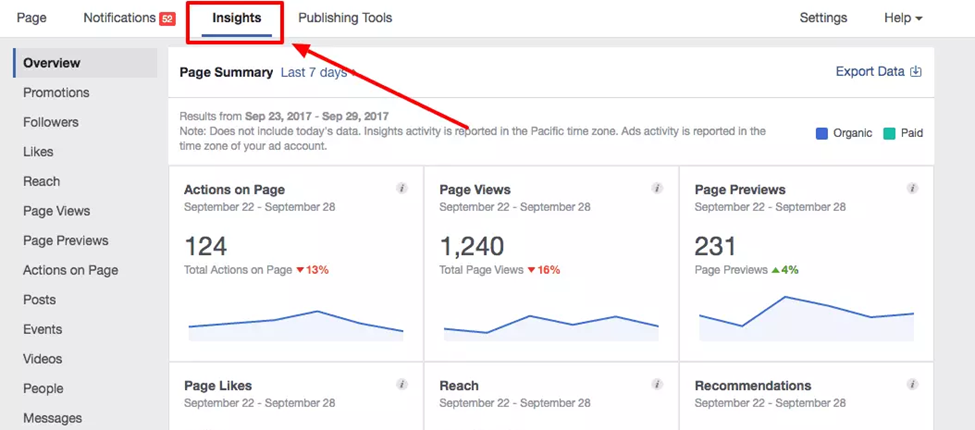Click the Page Summary heading
This screenshot has height=430, width=975.
tap(226, 73)
